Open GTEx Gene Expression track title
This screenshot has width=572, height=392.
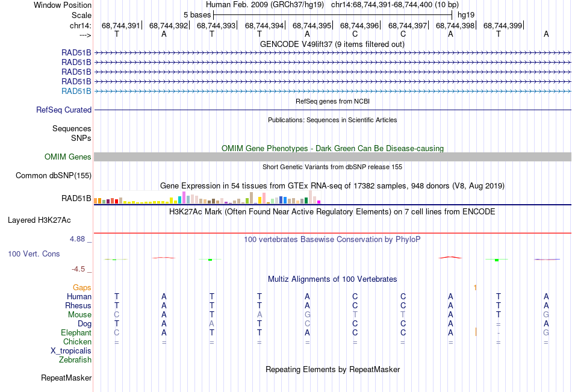(x=332, y=186)
